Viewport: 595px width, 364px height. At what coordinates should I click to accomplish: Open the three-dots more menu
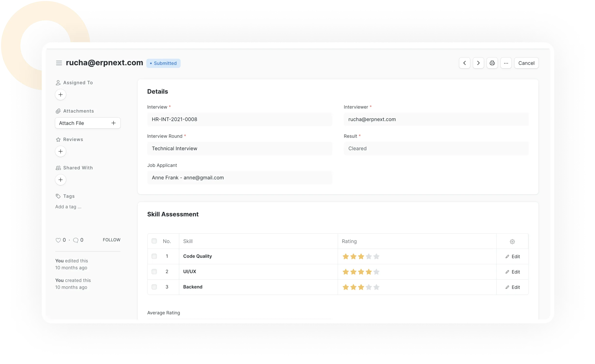tap(506, 63)
